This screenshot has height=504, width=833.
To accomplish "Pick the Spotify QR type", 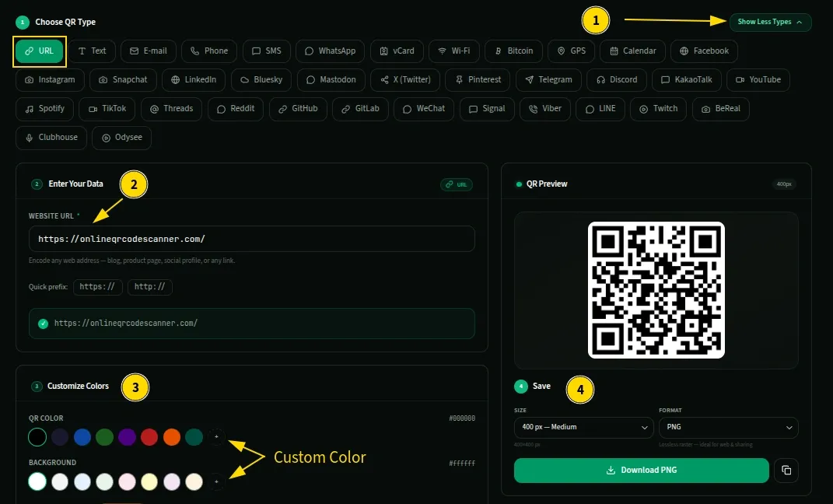I will click(44, 108).
